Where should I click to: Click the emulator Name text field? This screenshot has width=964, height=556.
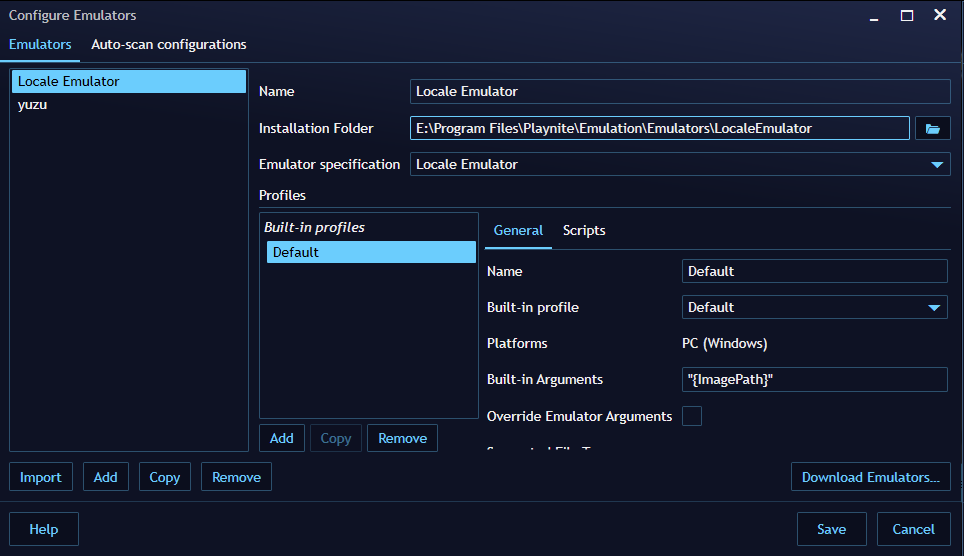pyautogui.click(x=680, y=91)
